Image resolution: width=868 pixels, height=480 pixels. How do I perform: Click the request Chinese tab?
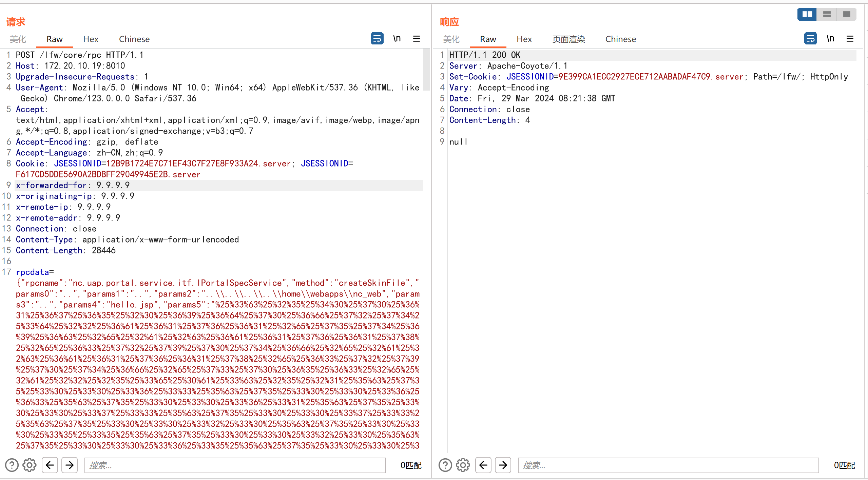click(134, 39)
